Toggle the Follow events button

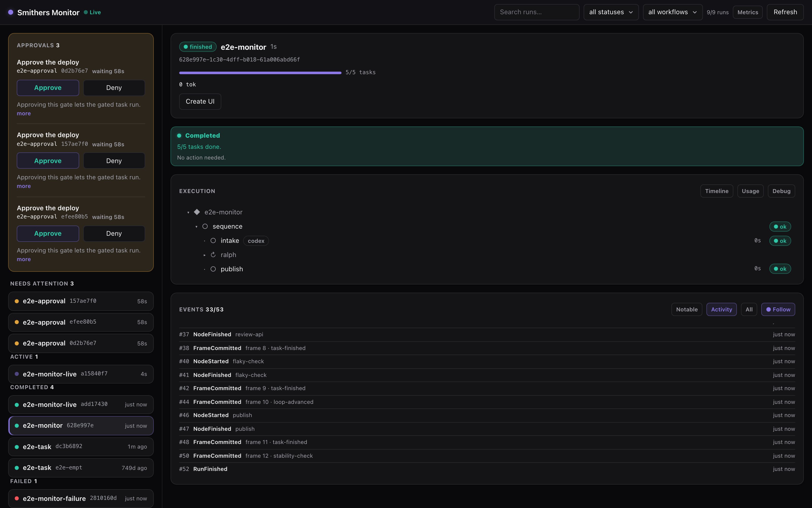click(x=778, y=309)
